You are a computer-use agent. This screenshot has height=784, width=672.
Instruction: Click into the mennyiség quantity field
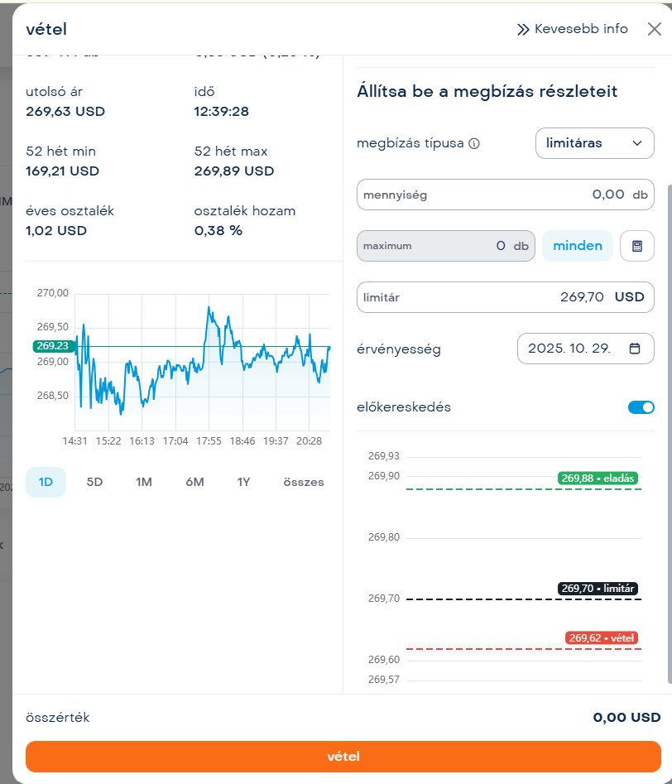[x=505, y=195]
